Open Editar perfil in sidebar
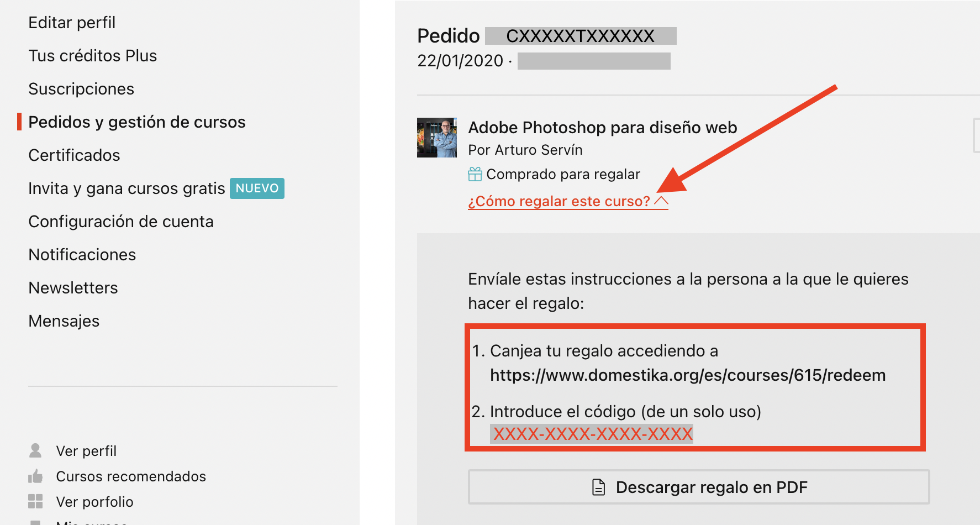980x525 pixels. [x=72, y=23]
